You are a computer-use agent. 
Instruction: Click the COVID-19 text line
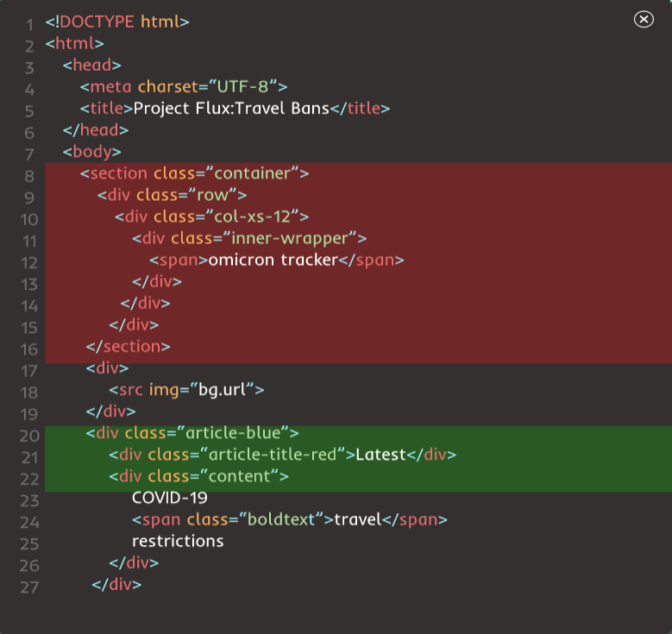170,498
